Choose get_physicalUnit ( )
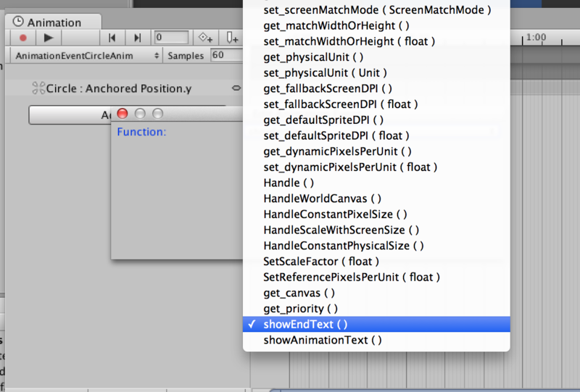580x392 pixels. click(x=376, y=57)
